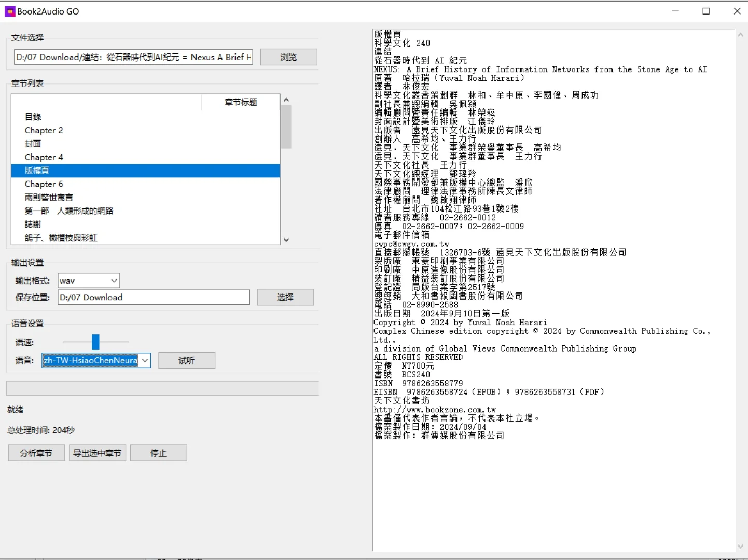This screenshot has height=560, width=748.
Task: Click the file path input field
Action: pos(133,57)
